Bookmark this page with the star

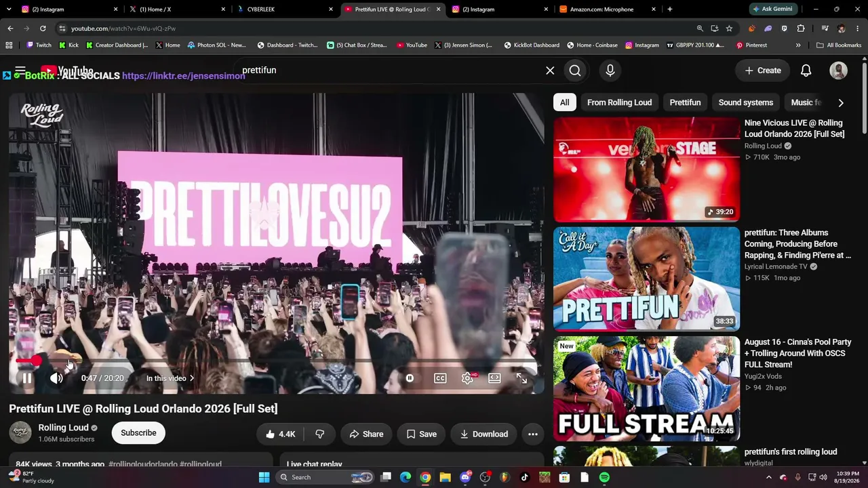point(729,28)
